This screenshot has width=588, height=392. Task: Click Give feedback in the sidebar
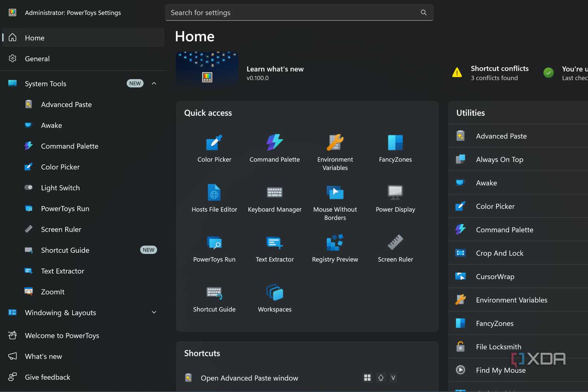point(83,377)
